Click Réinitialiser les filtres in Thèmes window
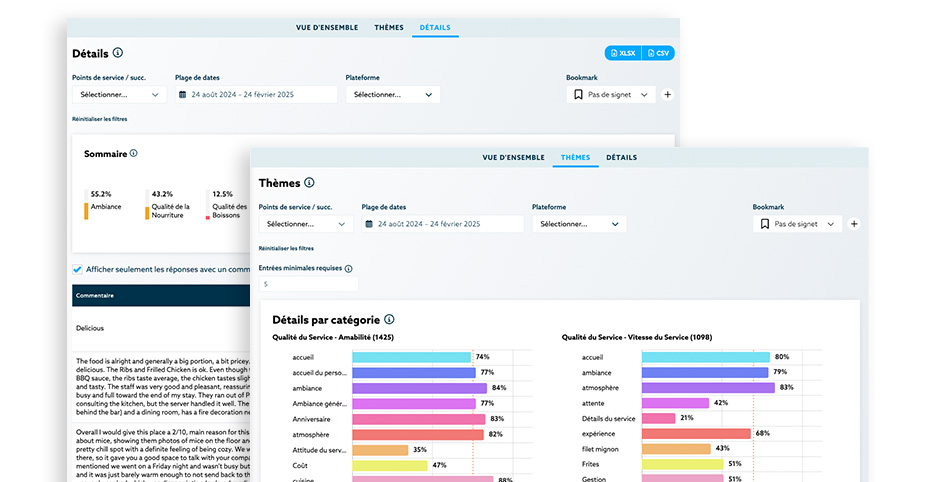The width and height of the screenshot is (930, 482). click(x=286, y=248)
